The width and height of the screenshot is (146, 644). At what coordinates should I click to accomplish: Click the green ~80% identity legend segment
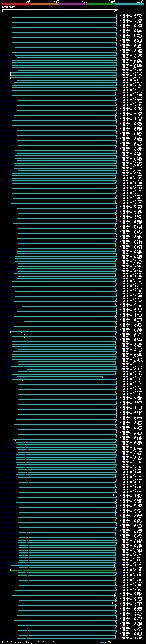point(101,4)
